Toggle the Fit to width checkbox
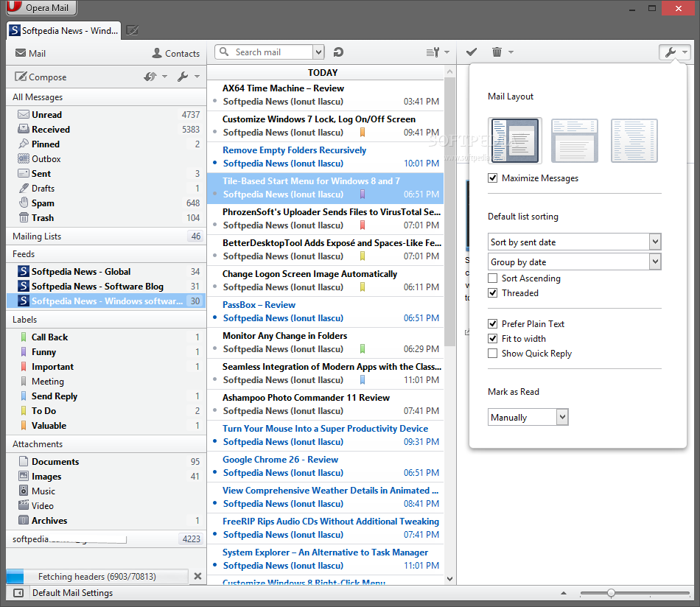The image size is (700, 607). [492, 338]
